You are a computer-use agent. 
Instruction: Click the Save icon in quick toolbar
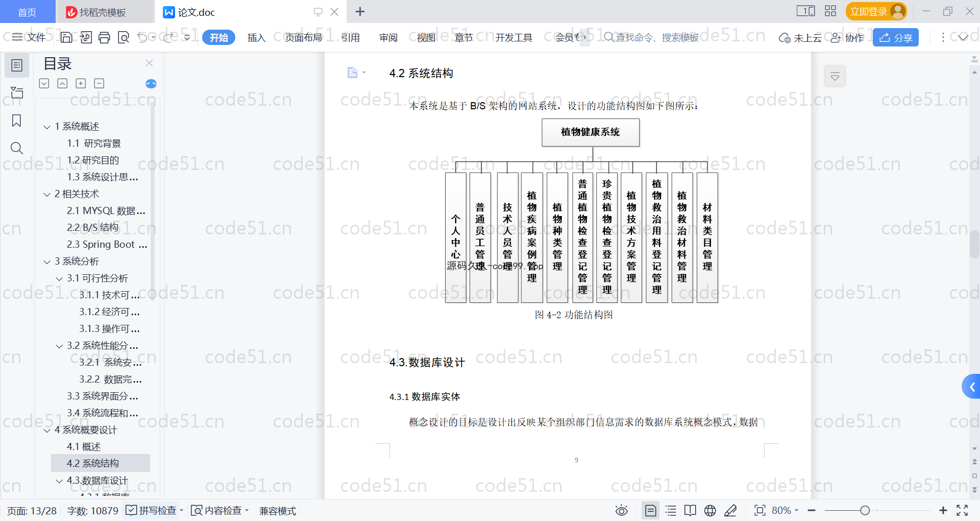point(66,37)
